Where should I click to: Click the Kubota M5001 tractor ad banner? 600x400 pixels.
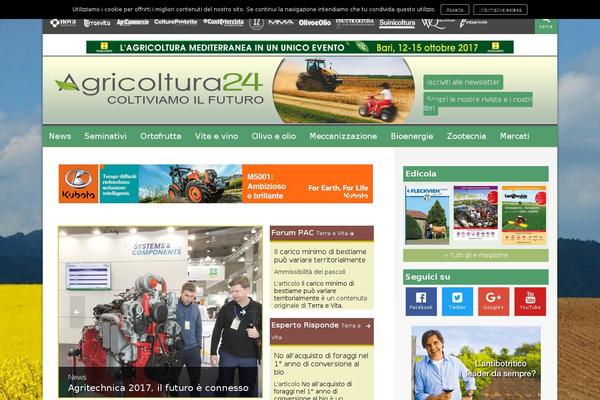pyautogui.click(x=216, y=184)
